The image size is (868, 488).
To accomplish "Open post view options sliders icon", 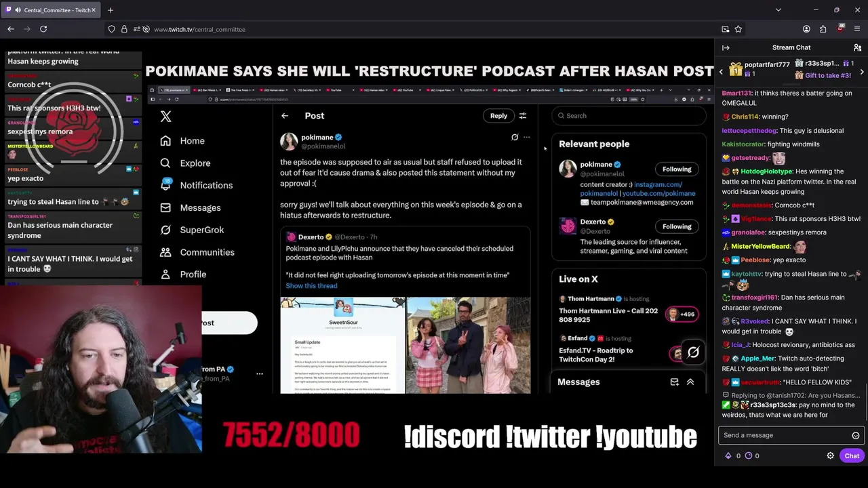I will tap(522, 116).
